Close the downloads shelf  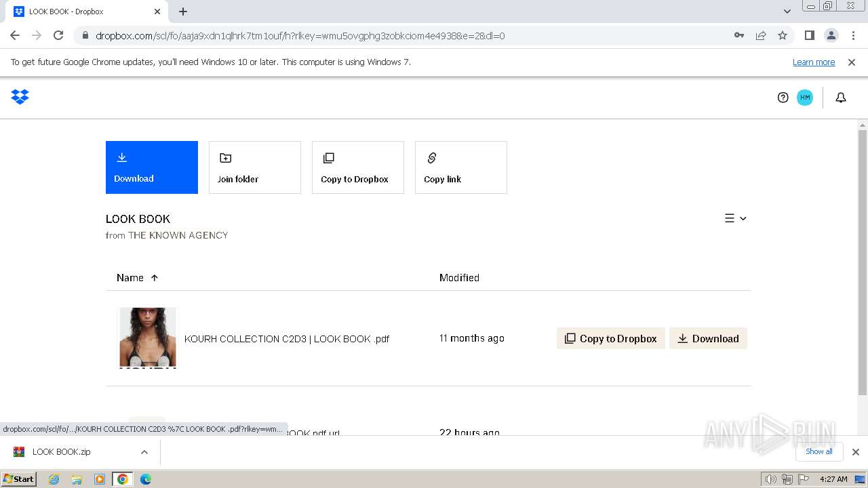tap(856, 452)
